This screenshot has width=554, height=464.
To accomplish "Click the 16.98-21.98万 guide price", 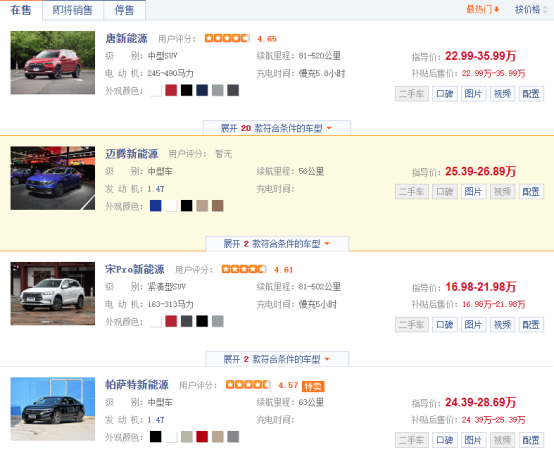I will coord(481,287).
